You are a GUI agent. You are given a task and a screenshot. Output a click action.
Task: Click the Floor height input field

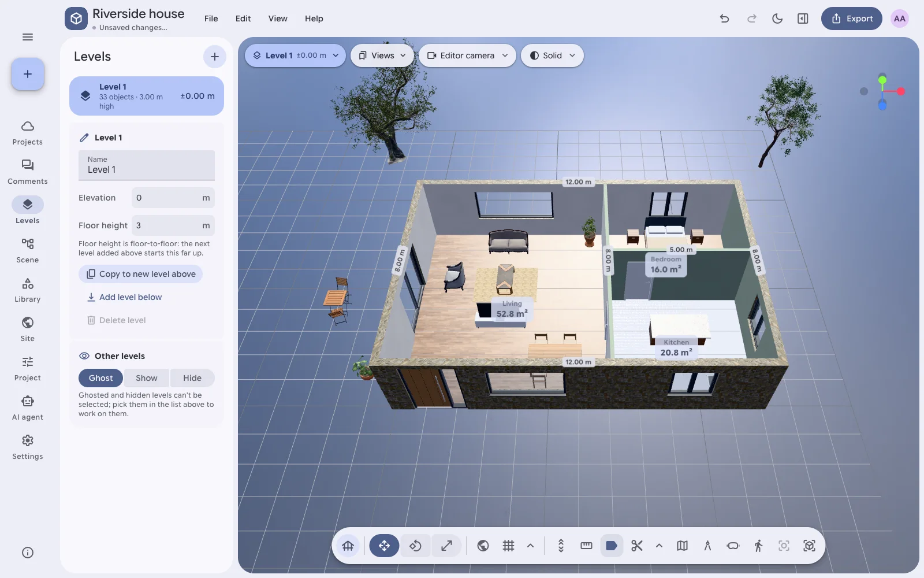click(x=173, y=225)
